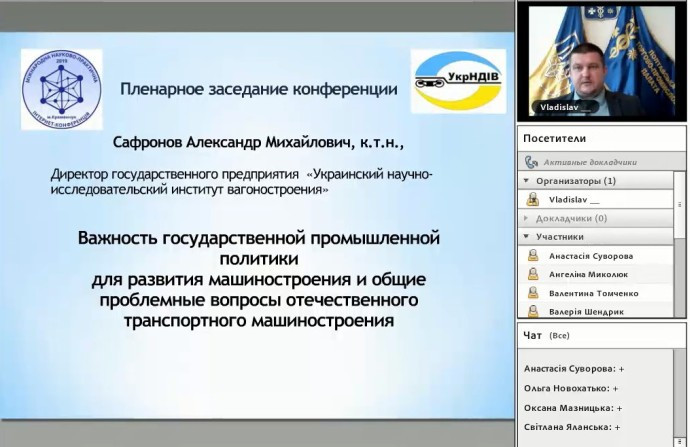Select Vladislav in the organizers list
The image size is (690, 447).
click(x=569, y=199)
